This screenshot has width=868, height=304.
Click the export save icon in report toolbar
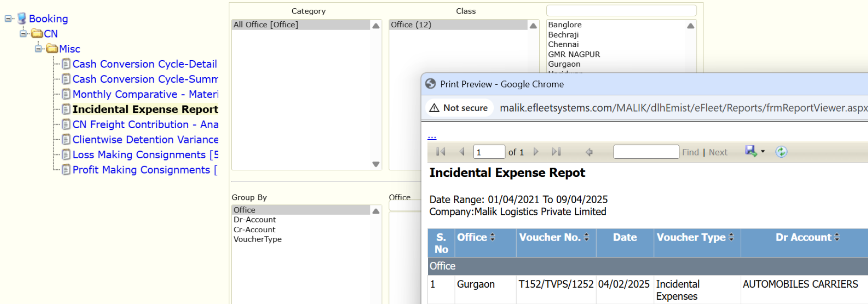[750, 151]
